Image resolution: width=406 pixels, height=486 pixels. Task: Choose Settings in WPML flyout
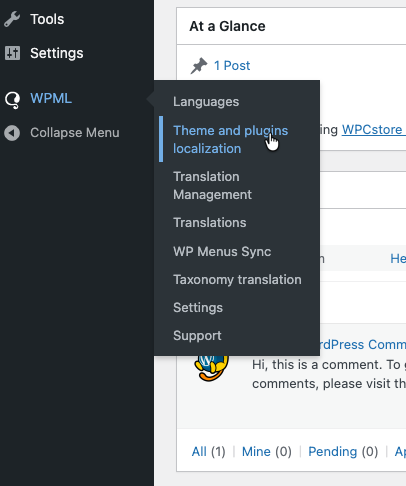[x=198, y=308]
